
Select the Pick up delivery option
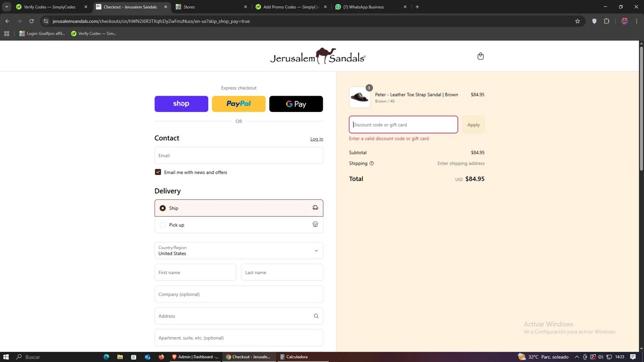point(163,225)
